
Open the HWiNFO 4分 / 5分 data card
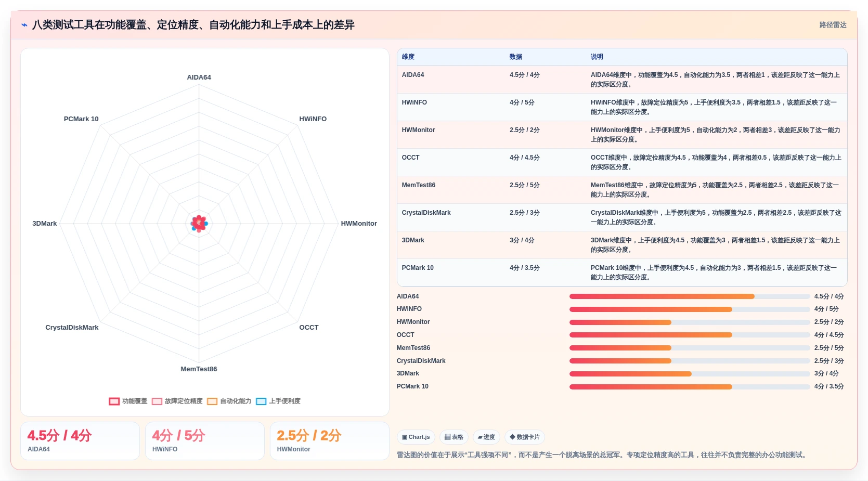pyautogui.click(x=205, y=441)
